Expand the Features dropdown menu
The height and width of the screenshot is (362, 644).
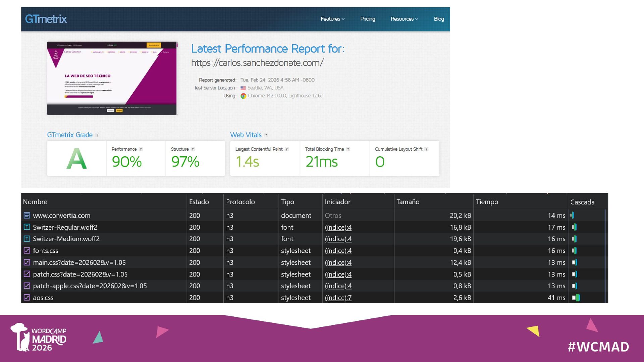[332, 19]
